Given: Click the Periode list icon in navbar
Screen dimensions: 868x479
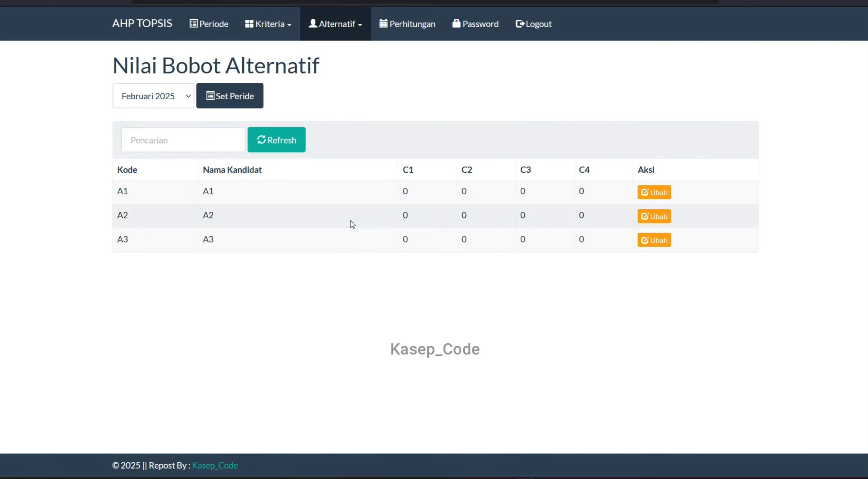Looking at the screenshot, I should 193,24.
